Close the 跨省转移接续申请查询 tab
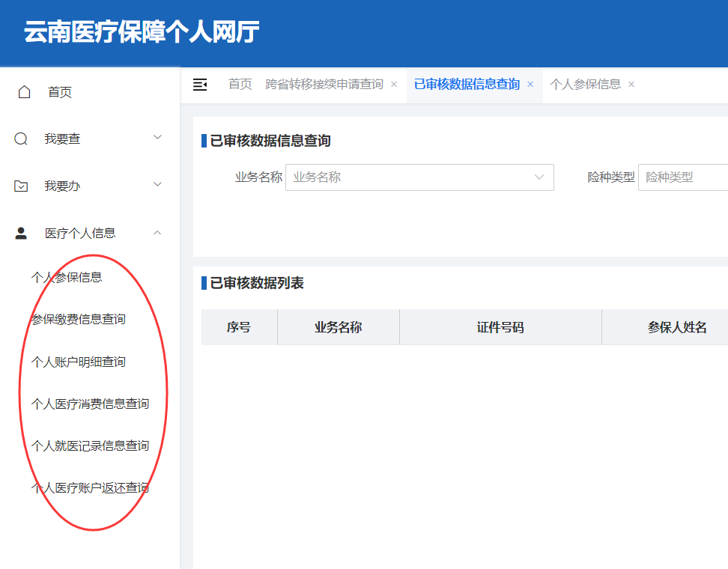Image resolution: width=728 pixels, height=569 pixels. [393, 84]
